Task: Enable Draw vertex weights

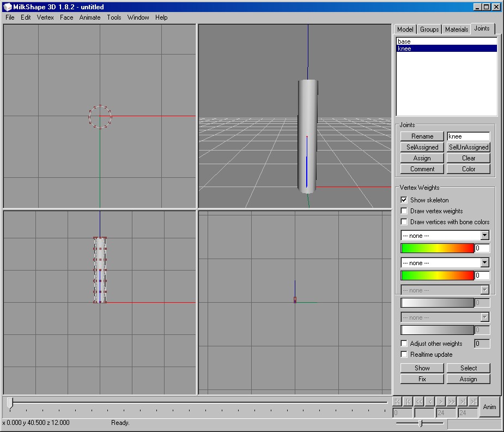Action: [x=404, y=211]
